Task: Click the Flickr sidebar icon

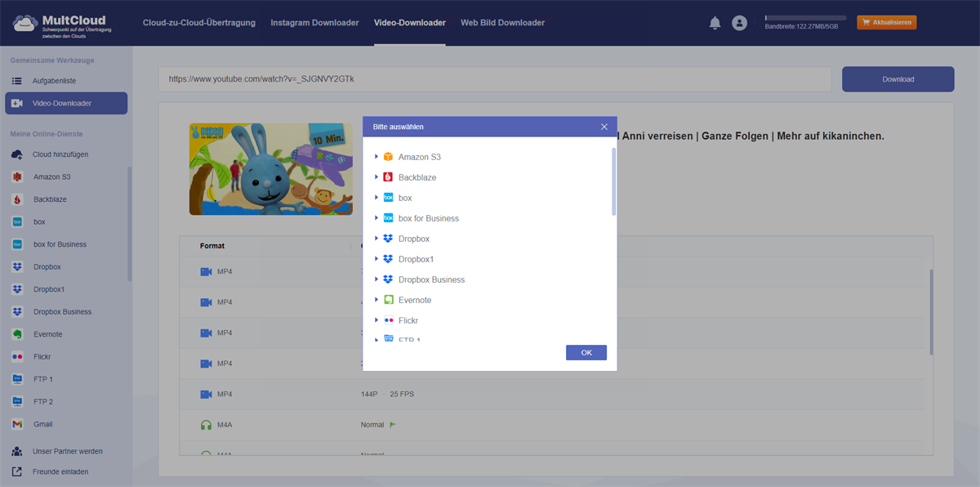Action: pos(17,356)
